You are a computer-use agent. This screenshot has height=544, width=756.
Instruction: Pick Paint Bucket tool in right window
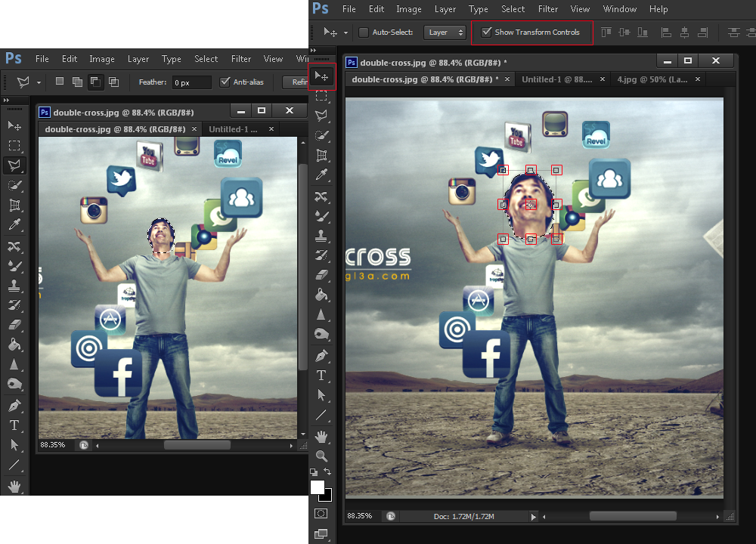321,295
